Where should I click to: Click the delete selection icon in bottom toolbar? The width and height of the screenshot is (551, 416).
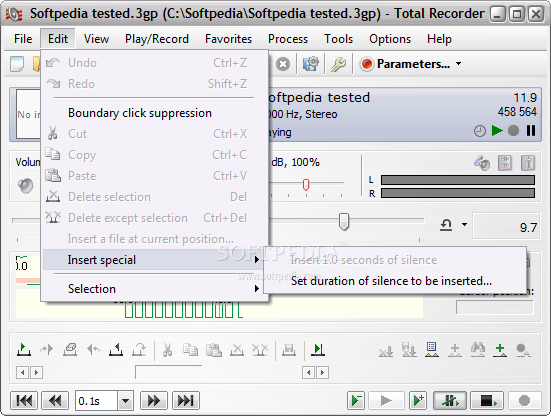pos(237,350)
